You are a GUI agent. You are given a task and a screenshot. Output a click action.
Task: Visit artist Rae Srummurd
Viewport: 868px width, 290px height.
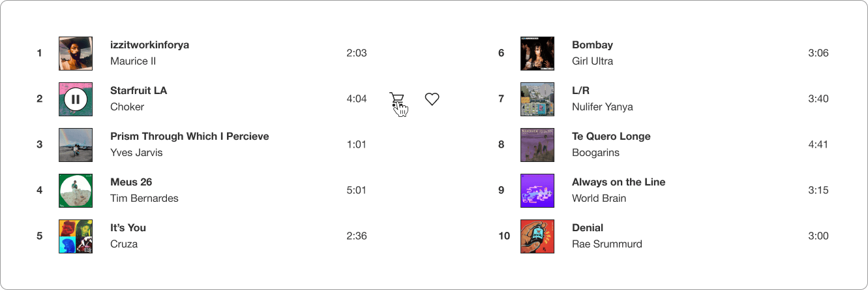point(606,244)
